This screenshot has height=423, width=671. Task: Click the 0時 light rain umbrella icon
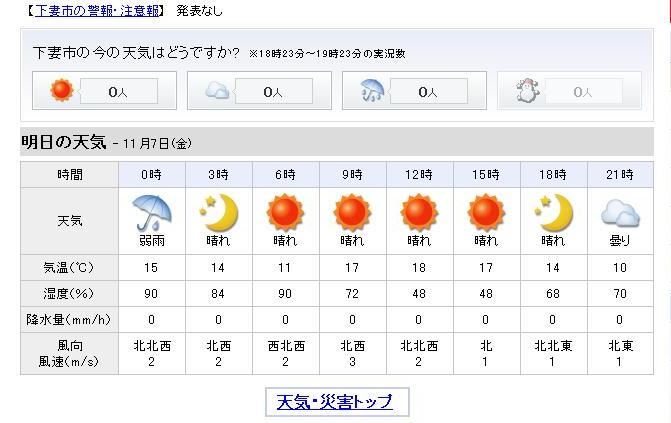pyautogui.click(x=152, y=212)
